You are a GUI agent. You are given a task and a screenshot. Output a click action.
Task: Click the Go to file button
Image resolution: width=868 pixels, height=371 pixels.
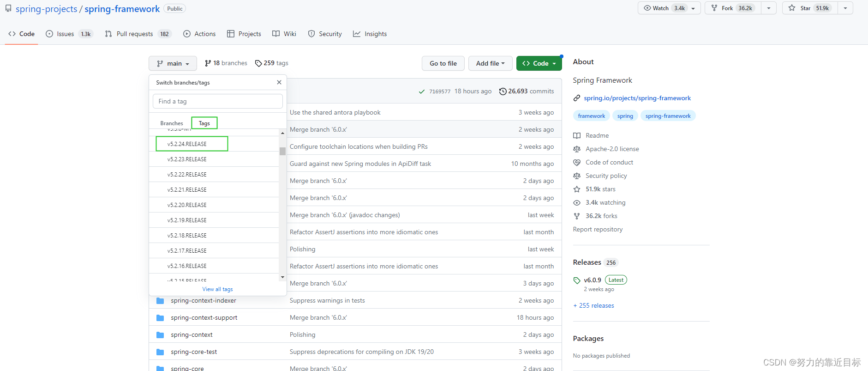pos(443,63)
